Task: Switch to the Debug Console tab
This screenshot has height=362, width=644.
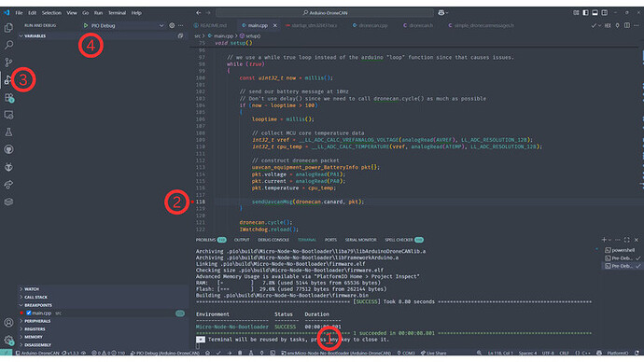Action: click(x=273, y=240)
